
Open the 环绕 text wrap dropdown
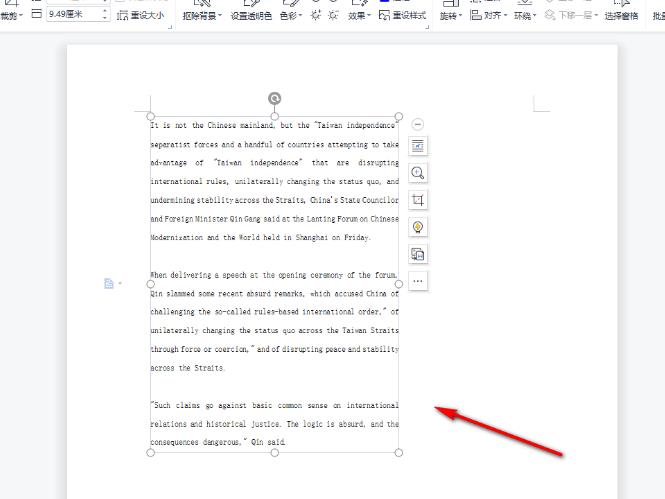pyautogui.click(x=525, y=16)
